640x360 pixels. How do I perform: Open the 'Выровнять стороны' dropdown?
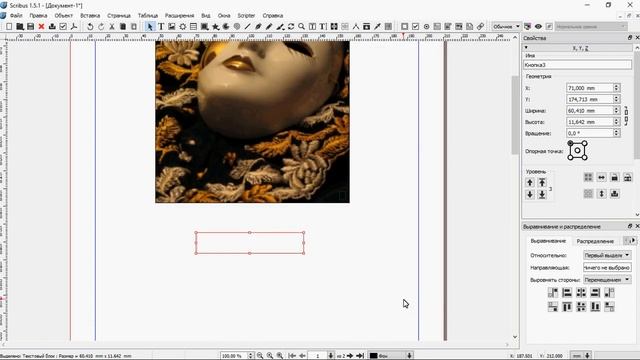tap(607, 280)
